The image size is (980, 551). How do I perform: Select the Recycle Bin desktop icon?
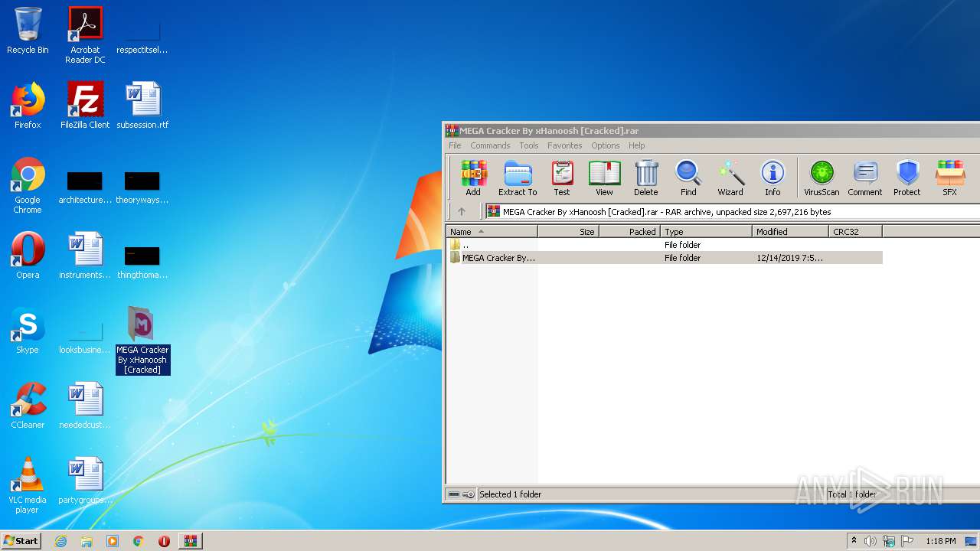click(x=28, y=31)
